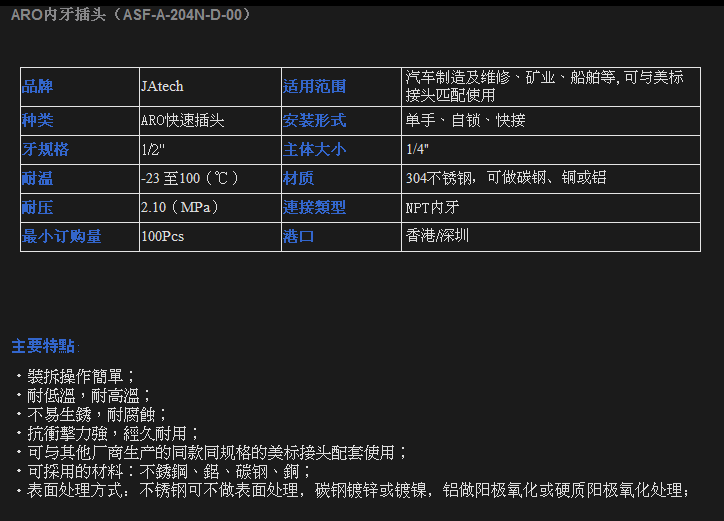Click the 主要特點 heading
Screen dimensions: 724x521
click(x=45, y=346)
